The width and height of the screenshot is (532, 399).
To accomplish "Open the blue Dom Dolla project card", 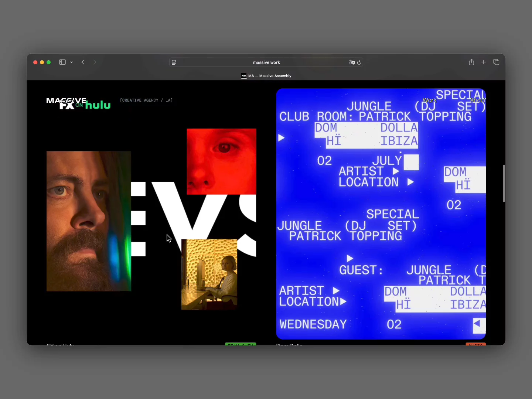I will [x=381, y=214].
